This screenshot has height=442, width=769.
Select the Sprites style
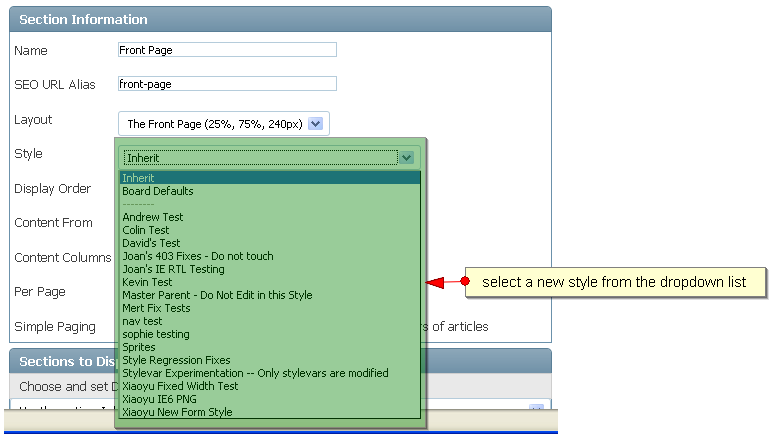pos(139,347)
